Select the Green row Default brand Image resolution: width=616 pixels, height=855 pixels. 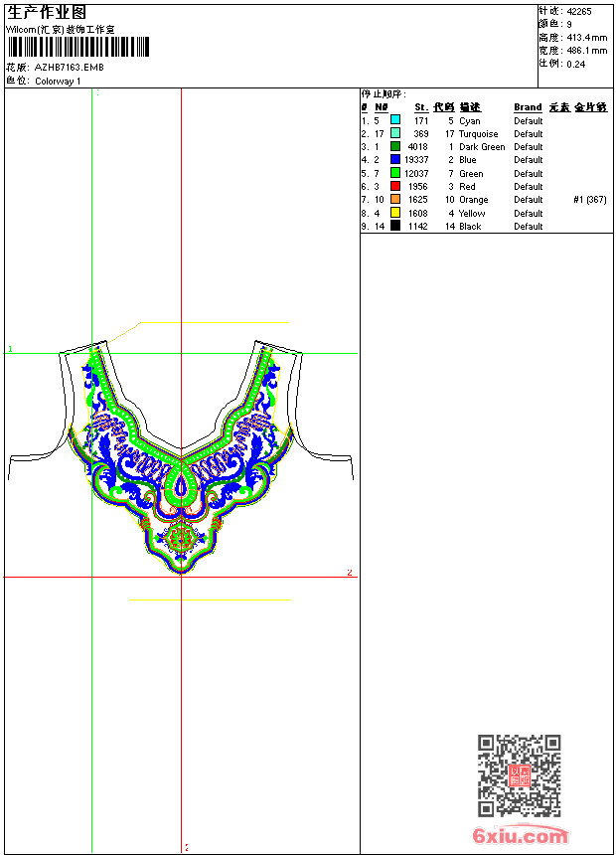pyautogui.click(x=528, y=173)
